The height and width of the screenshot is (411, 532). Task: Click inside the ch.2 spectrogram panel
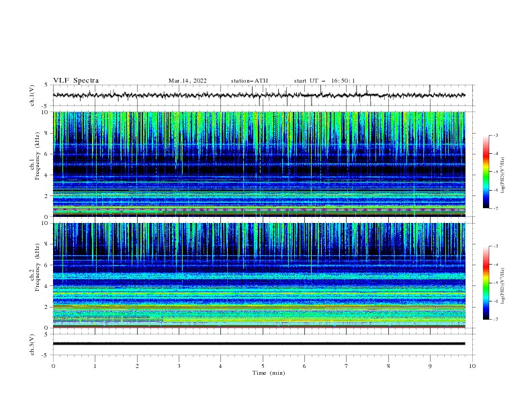(259, 275)
